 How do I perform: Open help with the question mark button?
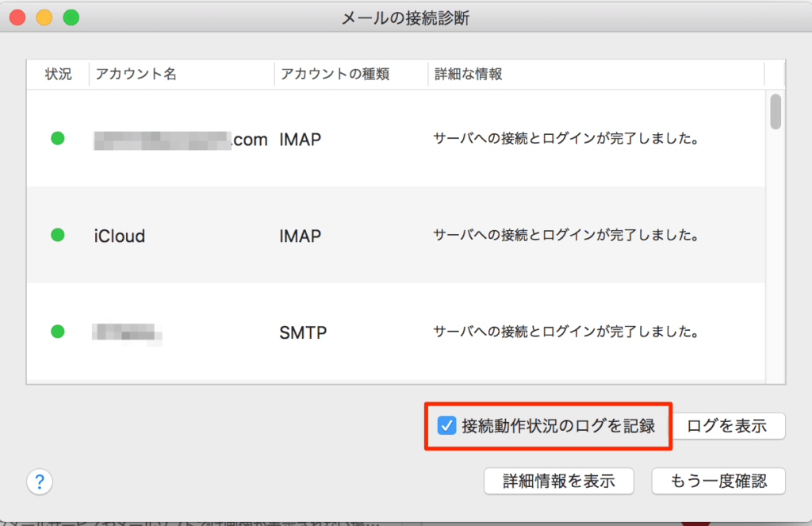click(40, 482)
